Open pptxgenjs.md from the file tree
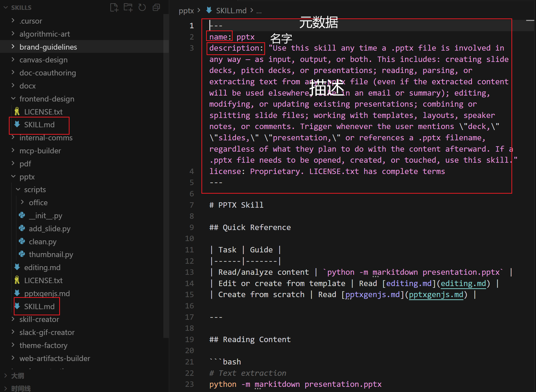The image size is (536, 392). click(x=47, y=293)
